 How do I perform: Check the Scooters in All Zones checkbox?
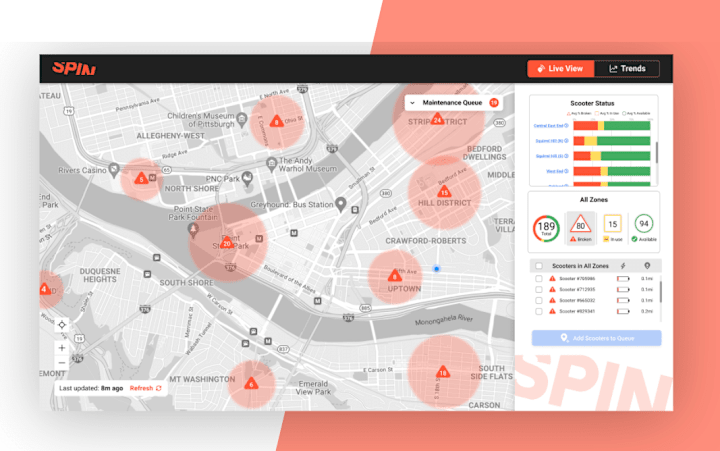539,266
